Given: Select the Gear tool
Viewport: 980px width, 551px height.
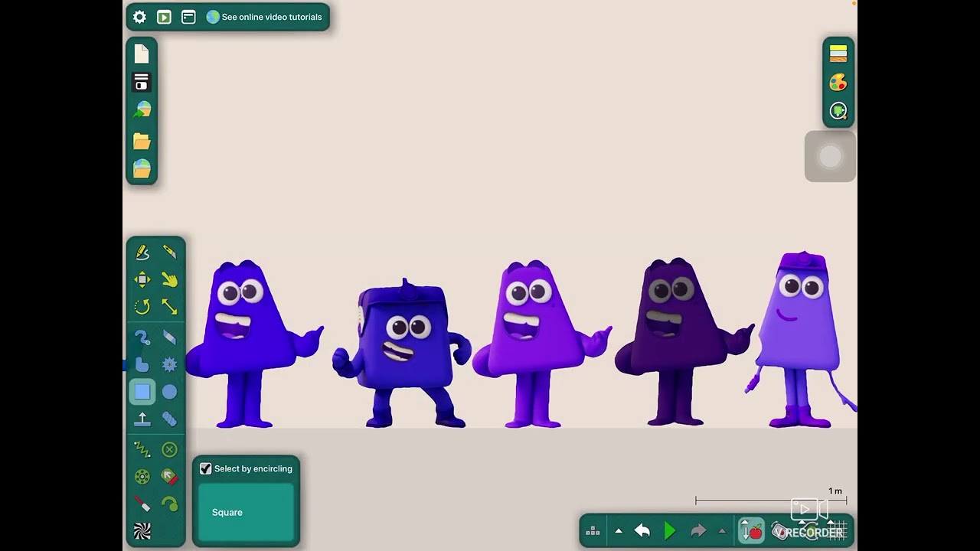Looking at the screenshot, I should pyautogui.click(x=169, y=364).
